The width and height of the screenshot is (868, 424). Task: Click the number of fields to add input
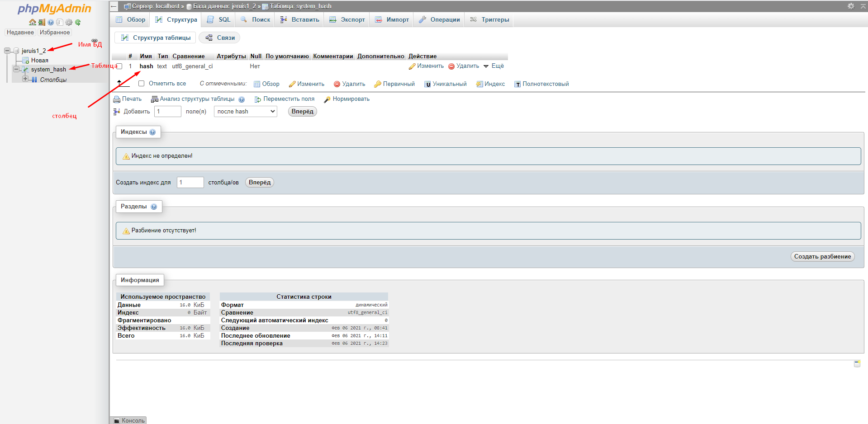point(168,112)
